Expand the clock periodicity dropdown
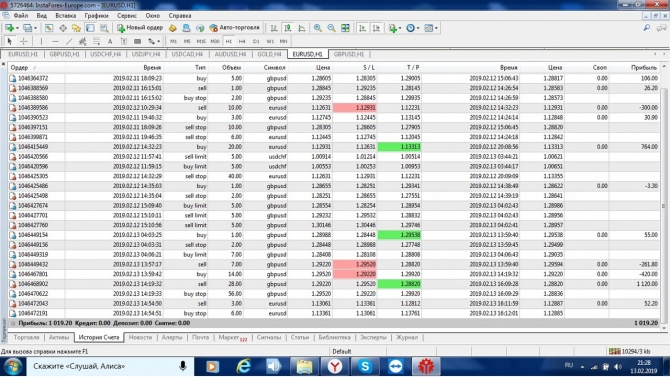The height and width of the screenshot is (377, 670). click(418, 28)
